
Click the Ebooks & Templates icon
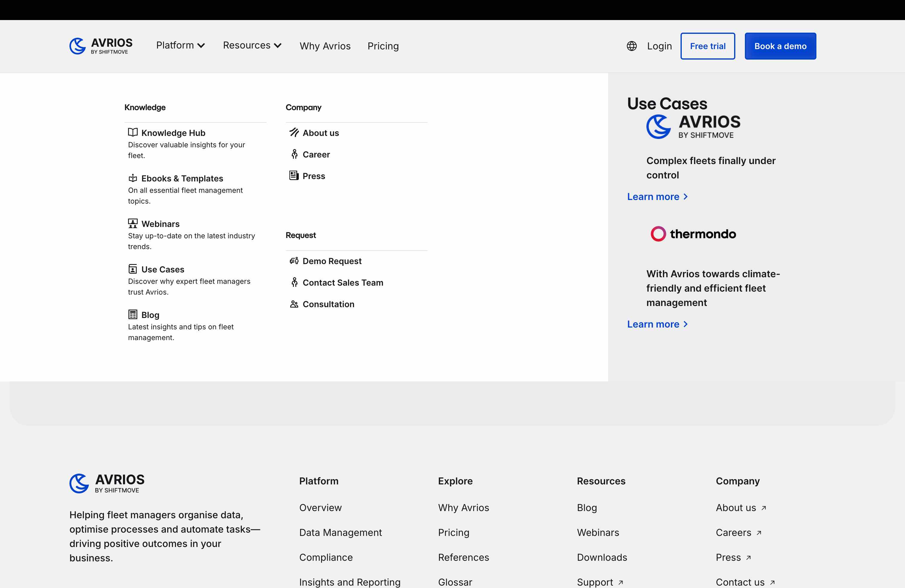[133, 178]
